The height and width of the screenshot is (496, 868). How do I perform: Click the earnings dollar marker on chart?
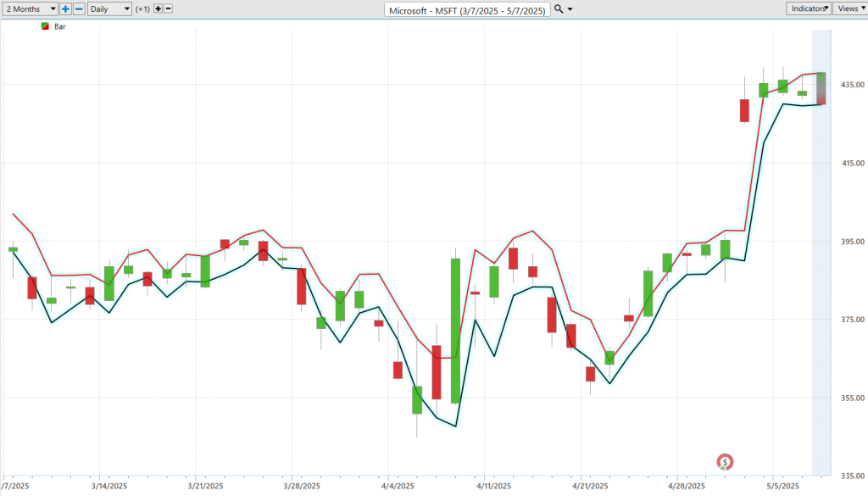[x=725, y=462]
